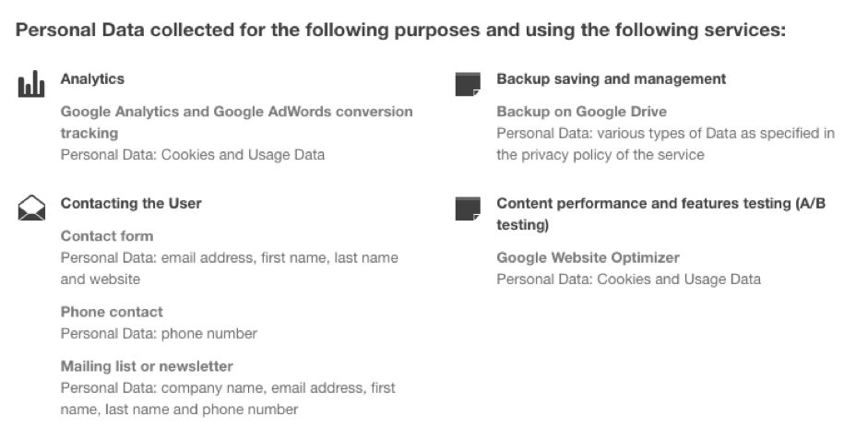
Task: Select Content performance and features testing heading
Action: [661, 214]
